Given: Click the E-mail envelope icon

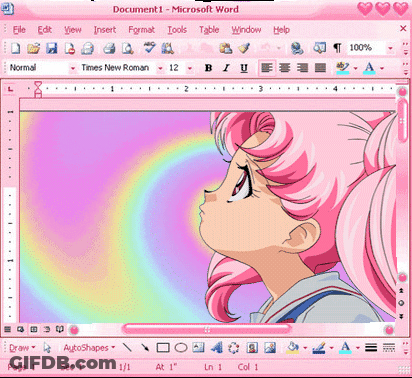Looking at the screenshot, I should click(x=87, y=48).
